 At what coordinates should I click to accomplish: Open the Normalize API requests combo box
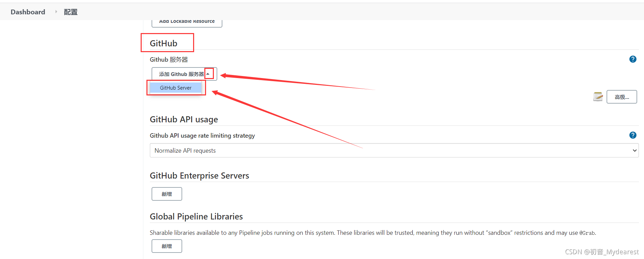pyautogui.click(x=394, y=150)
